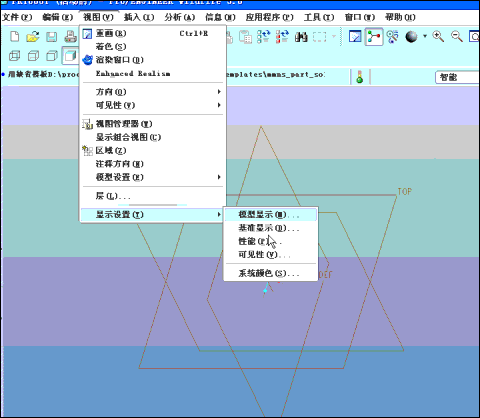Click the zone icon beside 区域(Z)
Viewport: 480px width, 418px height.
point(87,151)
